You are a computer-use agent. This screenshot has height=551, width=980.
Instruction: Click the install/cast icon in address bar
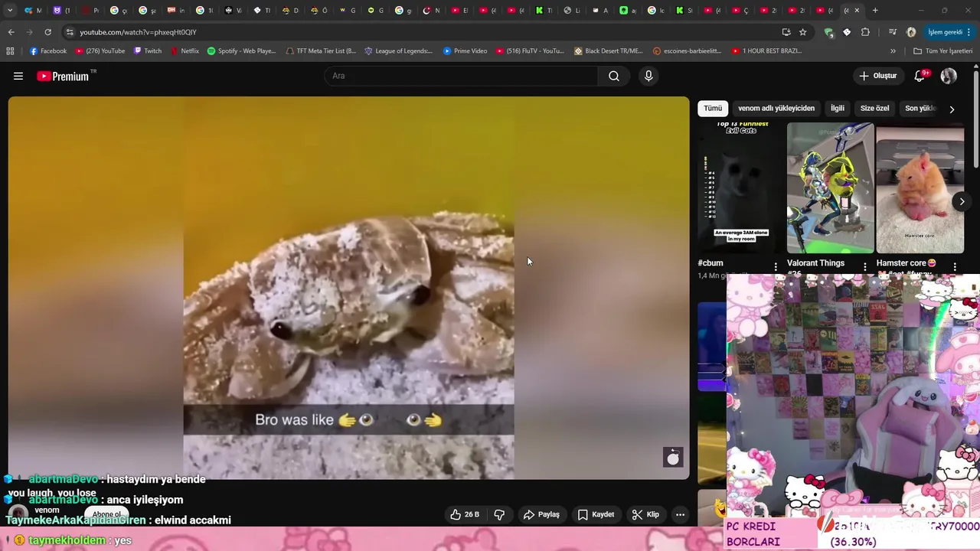[786, 32]
